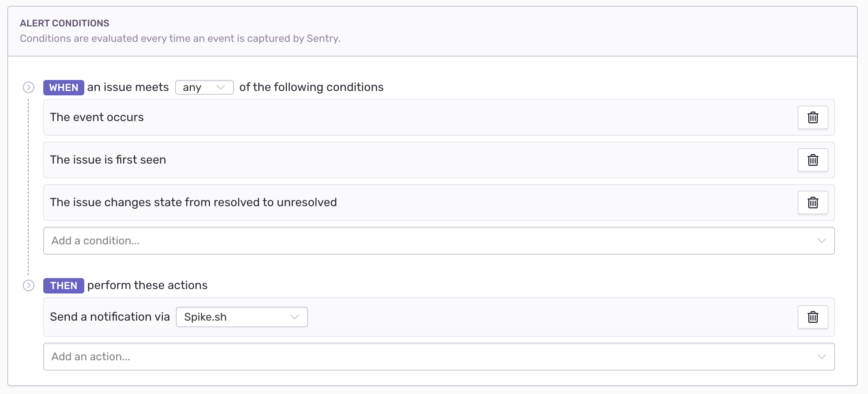Click into the 'Add an action...' field
The height and width of the screenshot is (394, 868).
pyautogui.click(x=439, y=357)
